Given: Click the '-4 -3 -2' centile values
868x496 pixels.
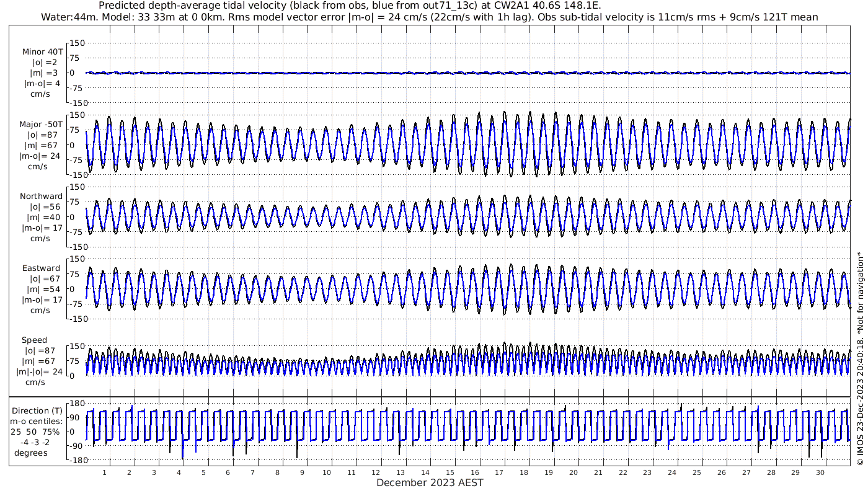Looking at the screenshot, I should [x=34, y=442].
